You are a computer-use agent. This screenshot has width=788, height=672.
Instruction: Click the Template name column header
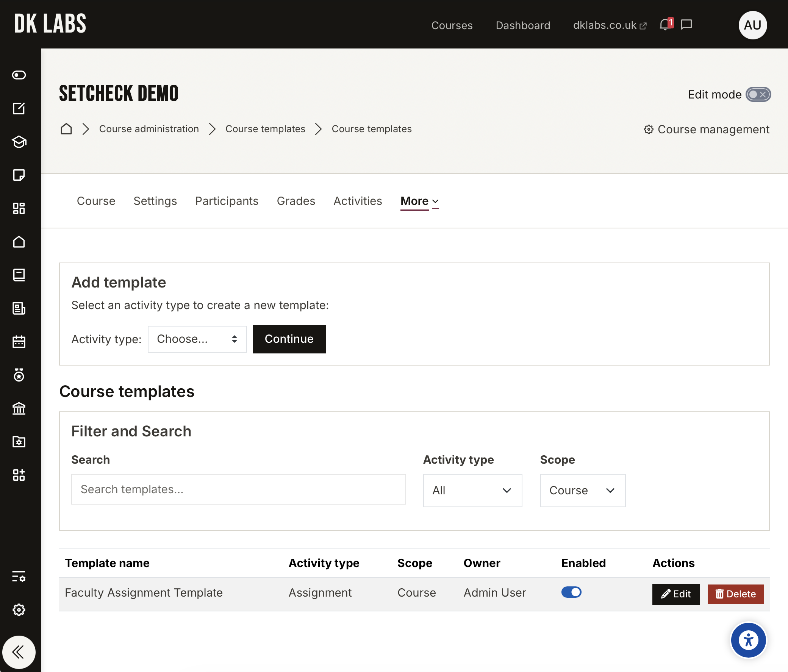point(107,563)
